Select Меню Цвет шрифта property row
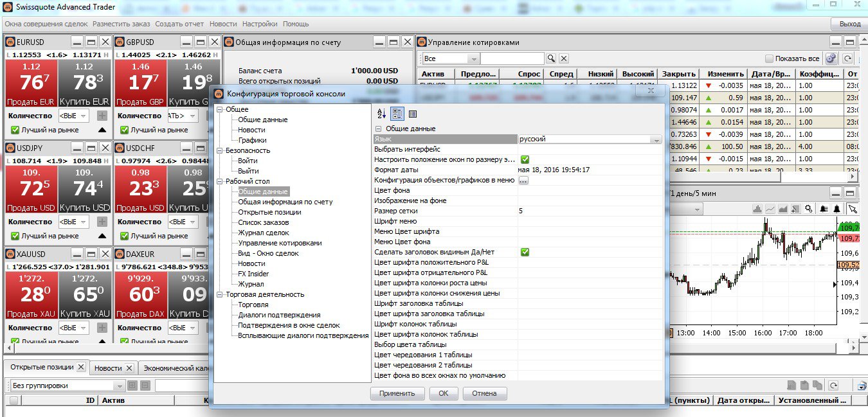Viewport: 868px width, 417px height. [518, 231]
